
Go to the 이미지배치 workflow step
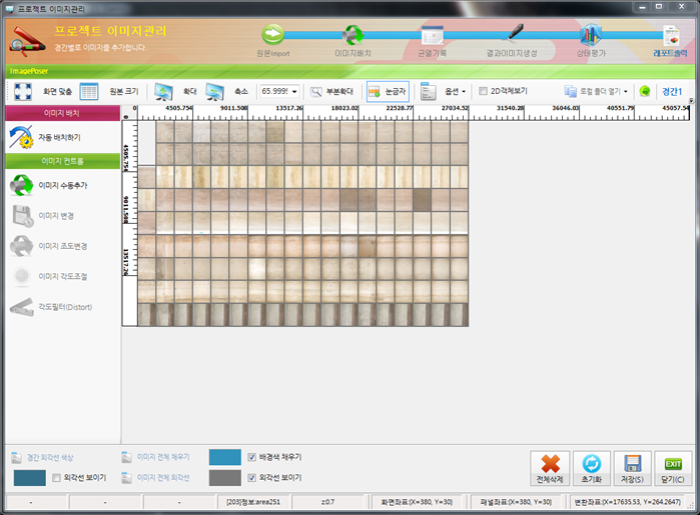[353, 41]
